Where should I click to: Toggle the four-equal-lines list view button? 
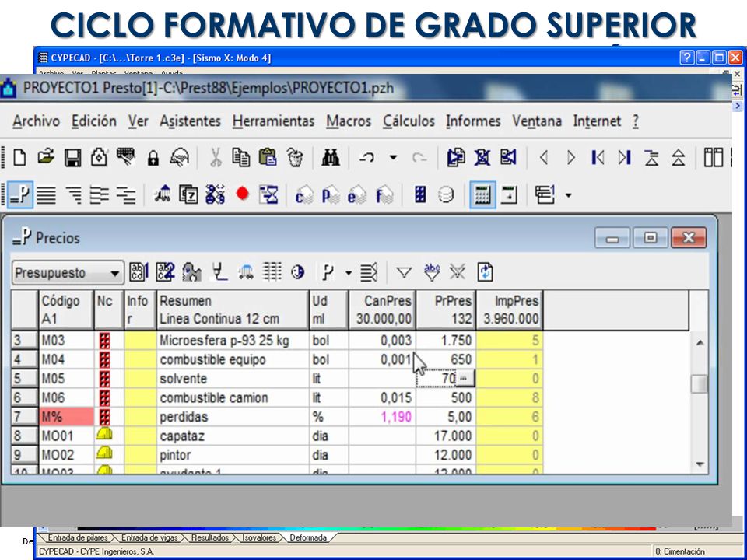tap(46, 195)
